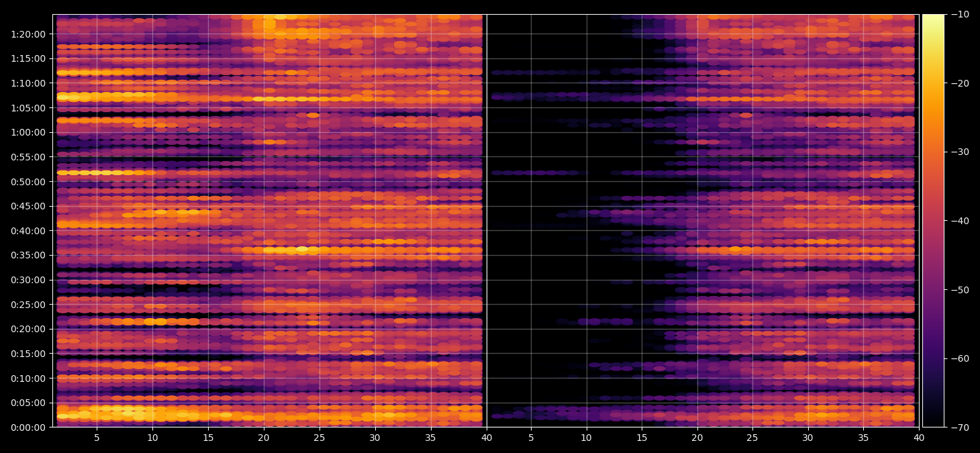Image resolution: width=980 pixels, height=453 pixels.
Task: Click the 1:00:00 time axis label
Action: click(x=28, y=132)
